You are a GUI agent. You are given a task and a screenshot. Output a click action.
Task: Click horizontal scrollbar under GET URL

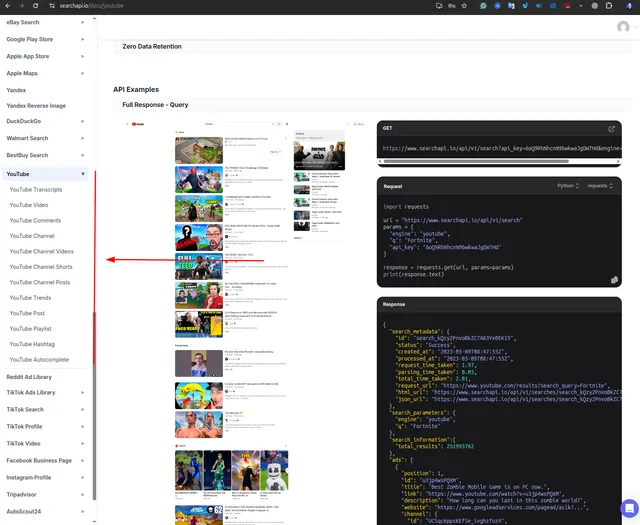tap(476, 162)
